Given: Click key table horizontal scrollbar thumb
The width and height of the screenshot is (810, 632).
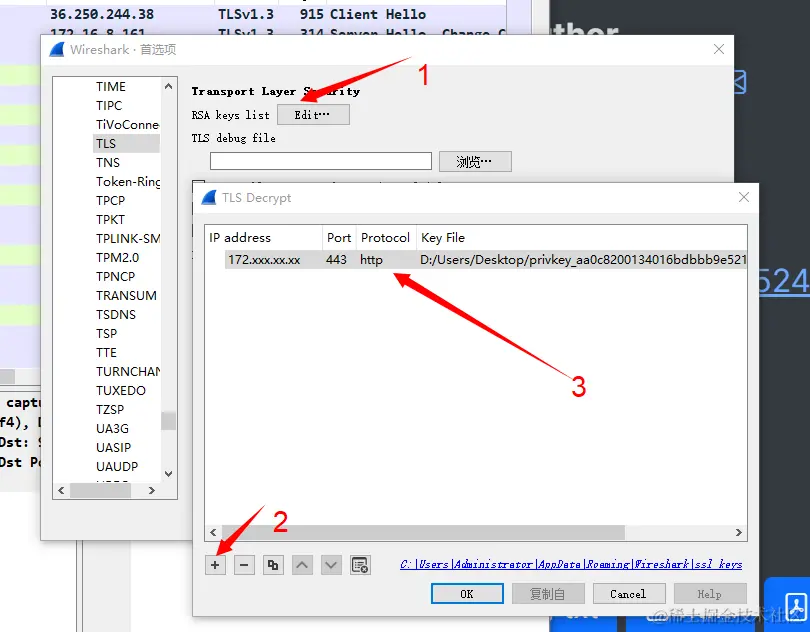Looking at the screenshot, I should [x=423, y=532].
